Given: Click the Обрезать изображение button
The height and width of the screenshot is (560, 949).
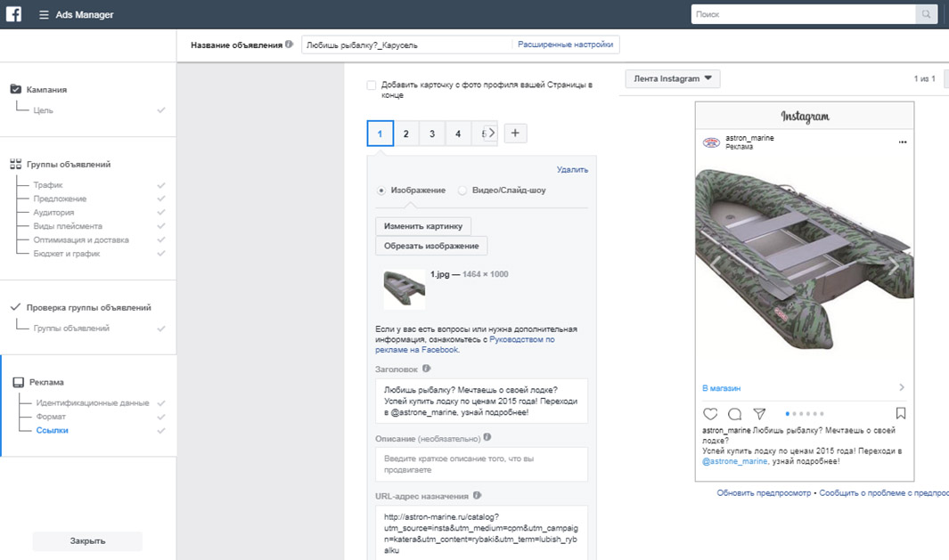Looking at the screenshot, I should click(431, 246).
